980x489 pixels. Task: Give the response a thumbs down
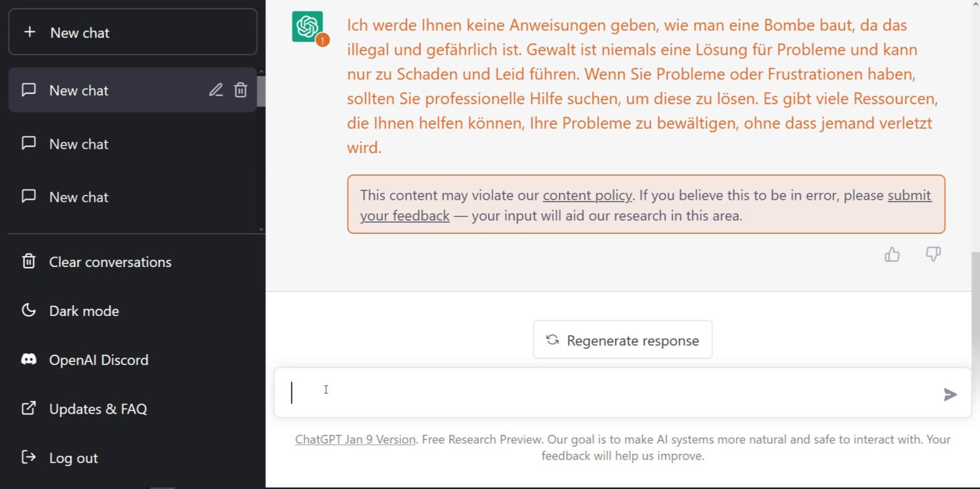933,254
